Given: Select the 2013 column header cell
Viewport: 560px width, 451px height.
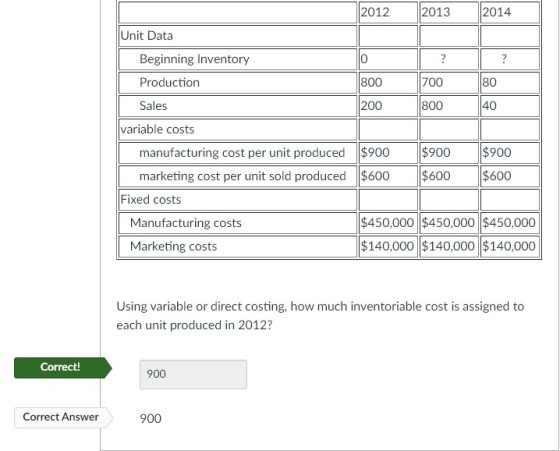Looking at the screenshot, I should (449, 12).
